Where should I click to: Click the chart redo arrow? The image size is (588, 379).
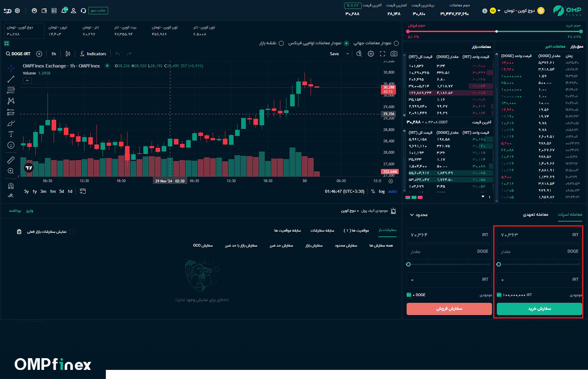pyautogui.click(x=129, y=54)
